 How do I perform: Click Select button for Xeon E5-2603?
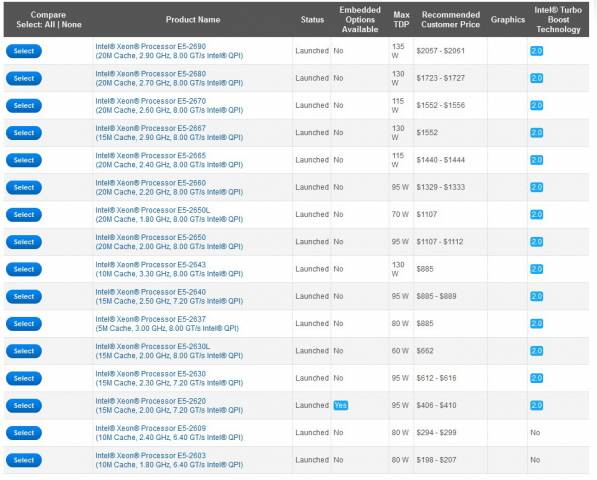[24, 460]
